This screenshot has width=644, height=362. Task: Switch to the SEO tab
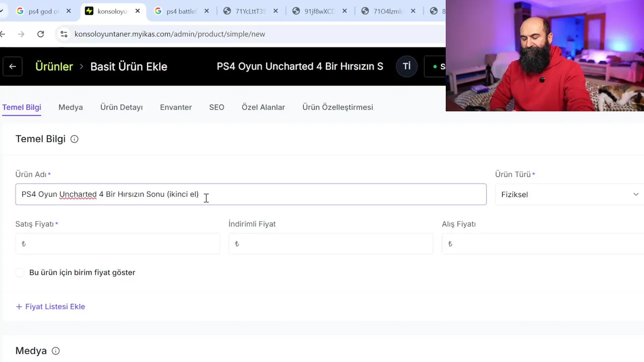click(x=217, y=107)
